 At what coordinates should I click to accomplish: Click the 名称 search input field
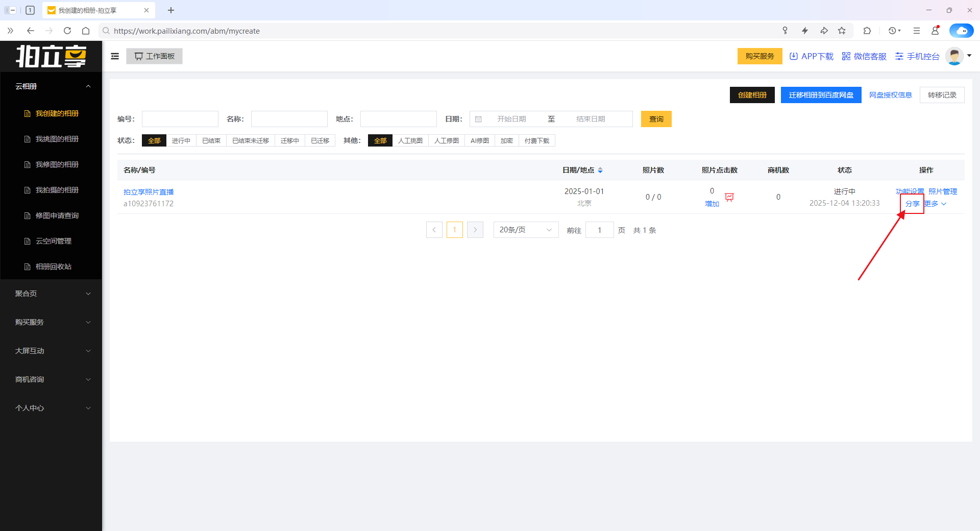pos(289,119)
